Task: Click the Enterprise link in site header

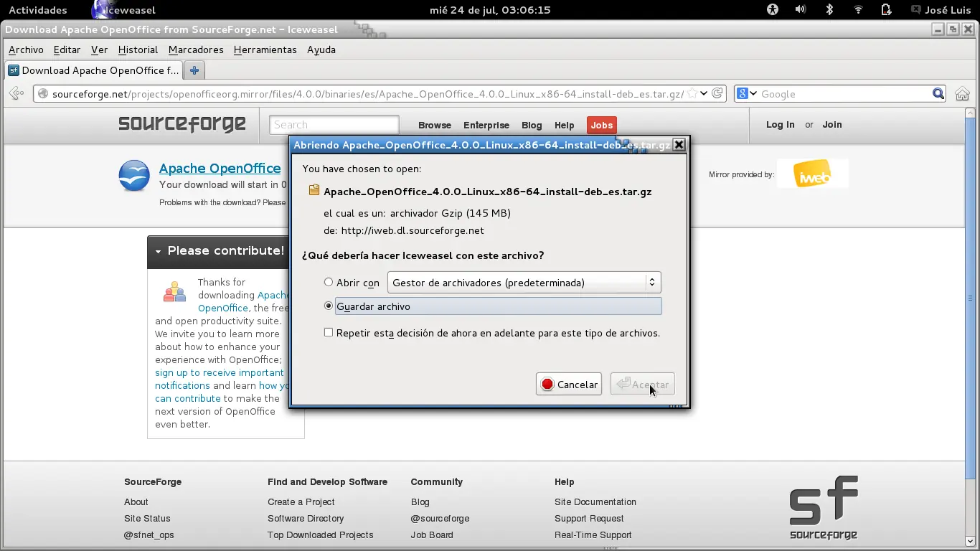Action: point(486,125)
